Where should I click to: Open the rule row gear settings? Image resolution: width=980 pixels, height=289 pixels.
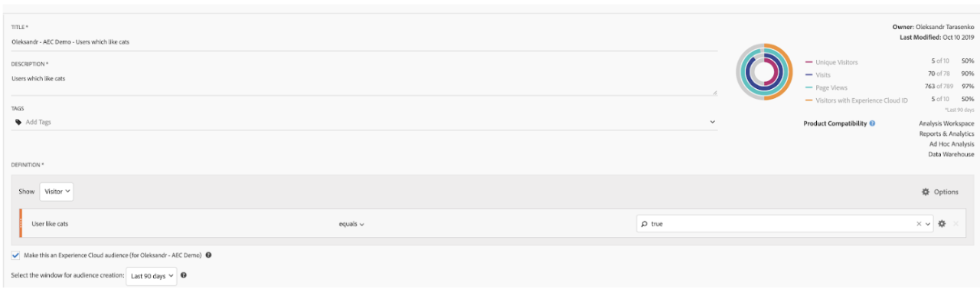point(942,224)
